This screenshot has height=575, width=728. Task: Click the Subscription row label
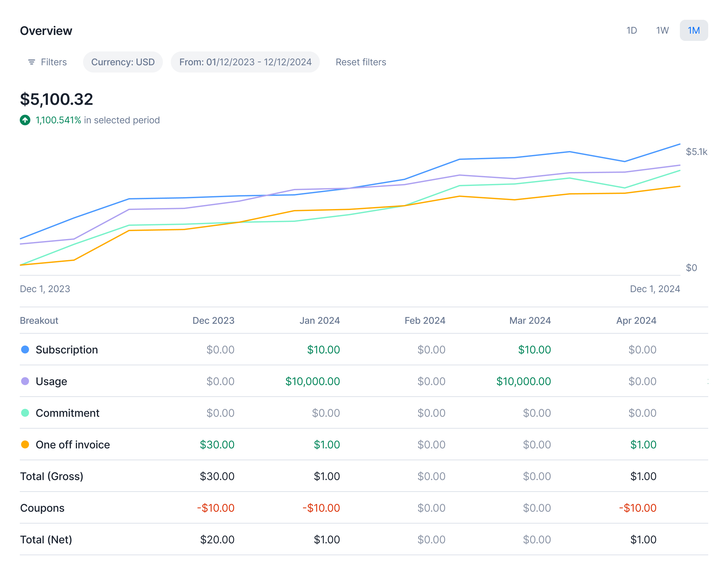[x=67, y=350]
